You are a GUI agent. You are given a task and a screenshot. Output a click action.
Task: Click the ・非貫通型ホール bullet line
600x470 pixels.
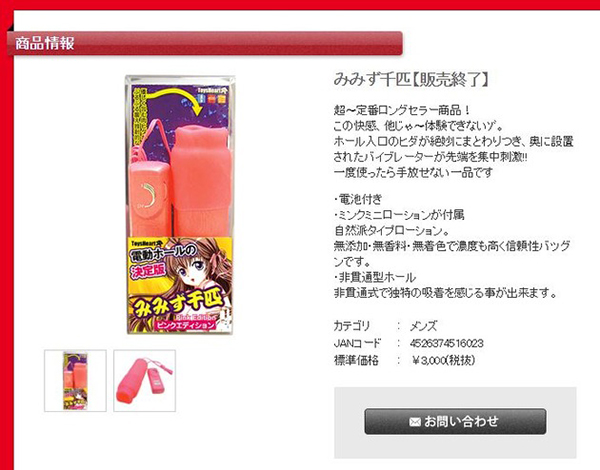click(x=375, y=277)
